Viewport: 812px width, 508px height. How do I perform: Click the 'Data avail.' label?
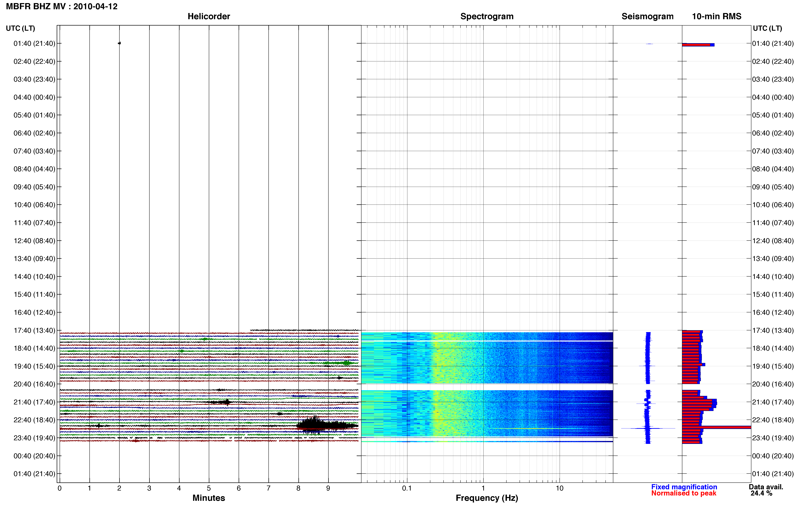(766, 487)
